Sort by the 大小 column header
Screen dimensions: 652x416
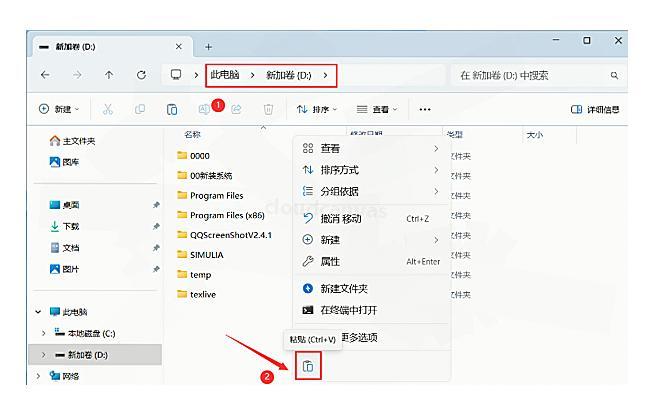(x=535, y=135)
